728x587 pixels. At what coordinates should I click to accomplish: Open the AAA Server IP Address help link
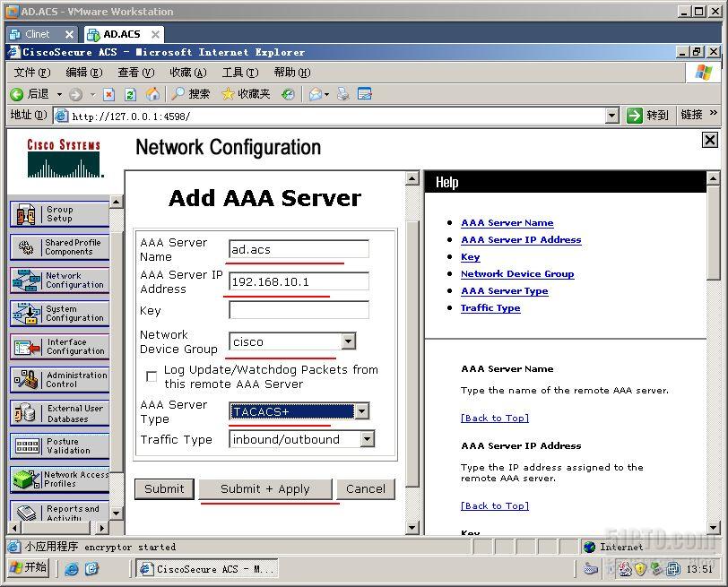point(521,240)
